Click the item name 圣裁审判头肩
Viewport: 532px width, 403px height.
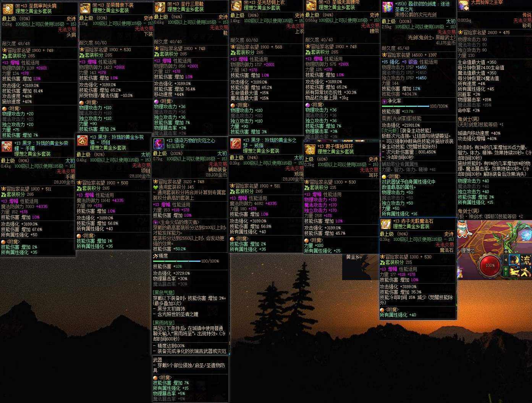(43, 6)
